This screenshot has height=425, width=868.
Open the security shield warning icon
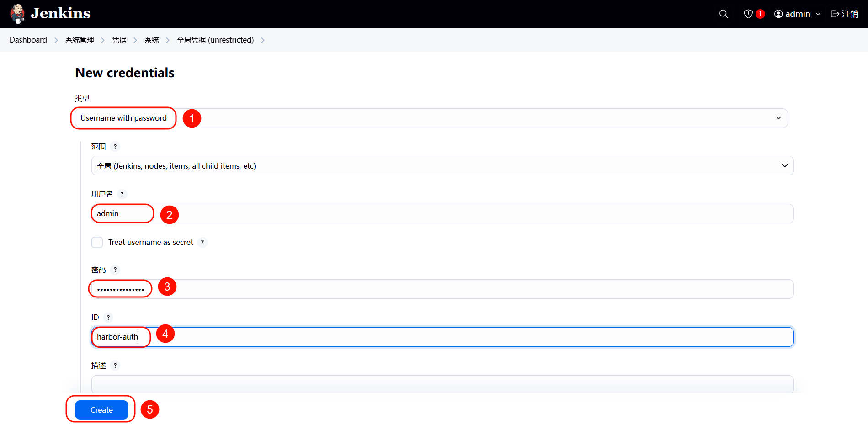point(748,14)
